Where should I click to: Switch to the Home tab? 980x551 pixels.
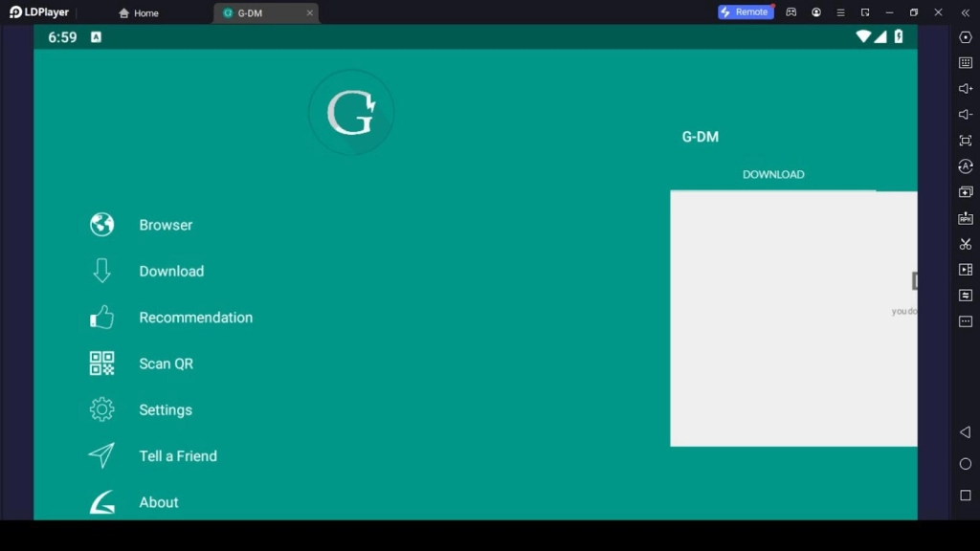139,12
